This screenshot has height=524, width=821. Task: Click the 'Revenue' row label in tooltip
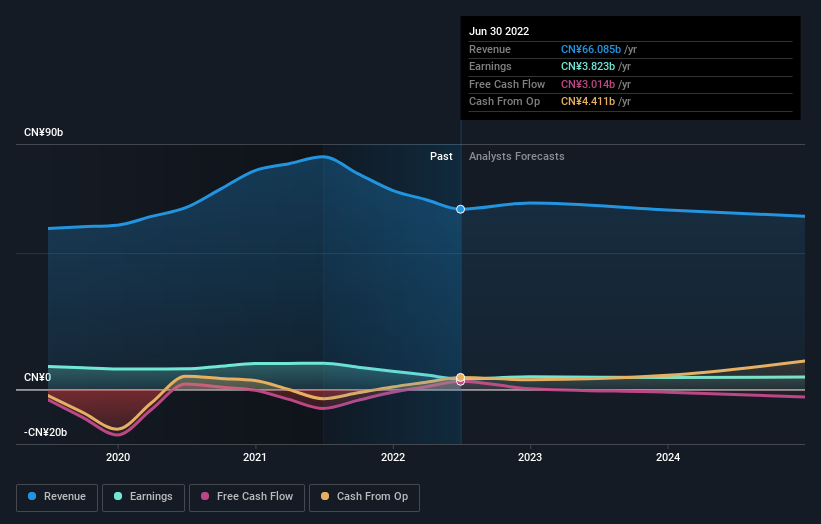pyautogui.click(x=490, y=49)
